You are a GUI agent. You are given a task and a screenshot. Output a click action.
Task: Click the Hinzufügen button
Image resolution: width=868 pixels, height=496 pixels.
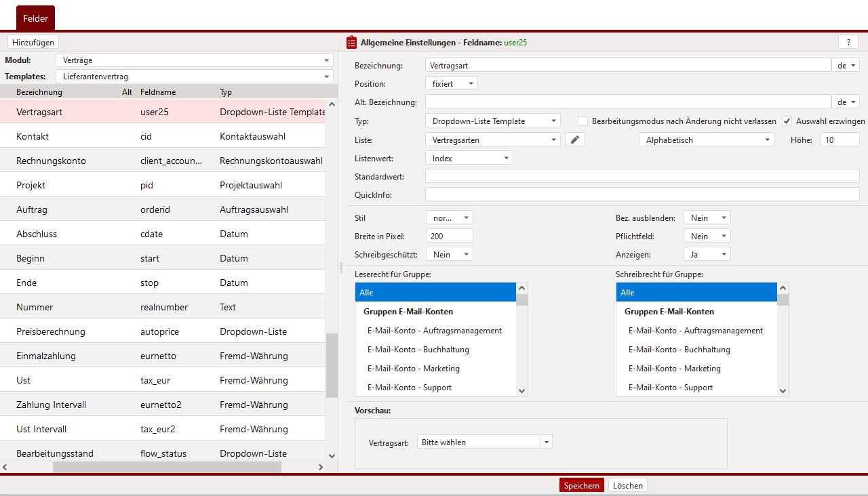33,42
